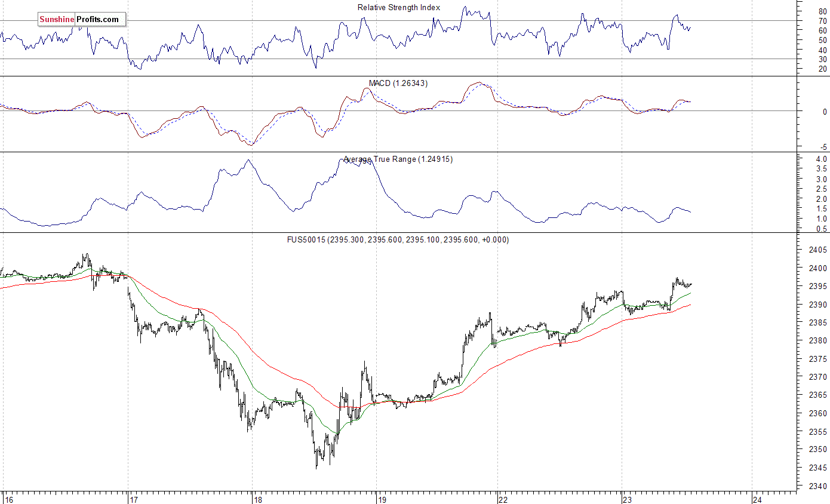The height and width of the screenshot is (504, 830).
Task: Click the MACD 0 axis label
Action: 825,112
